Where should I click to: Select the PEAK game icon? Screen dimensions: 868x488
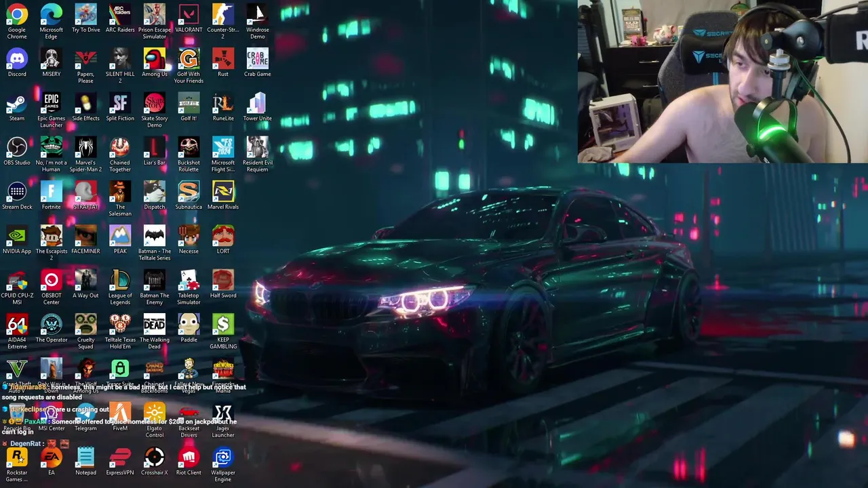(120, 236)
